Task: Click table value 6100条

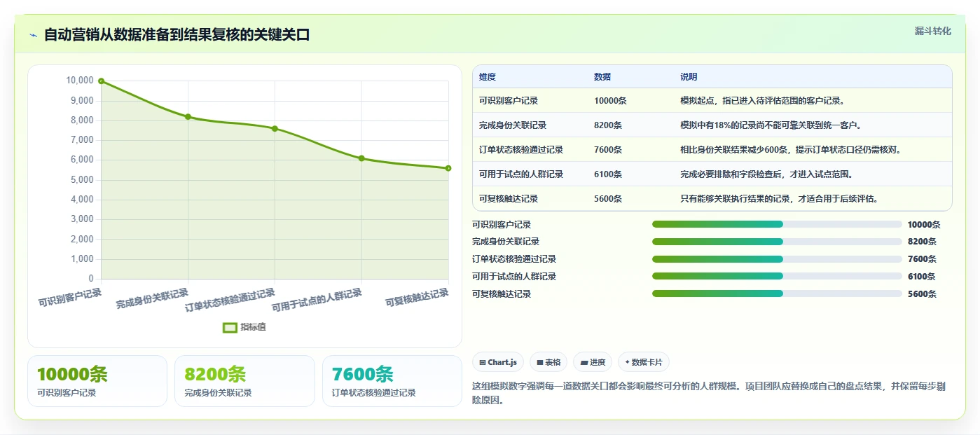Action: pyautogui.click(x=608, y=174)
